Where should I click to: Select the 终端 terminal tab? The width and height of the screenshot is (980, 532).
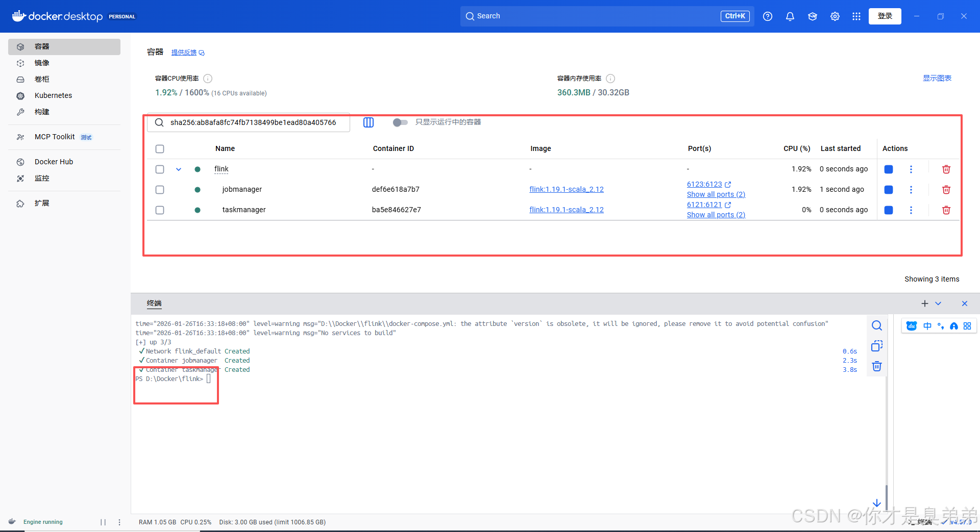[x=154, y=303]
